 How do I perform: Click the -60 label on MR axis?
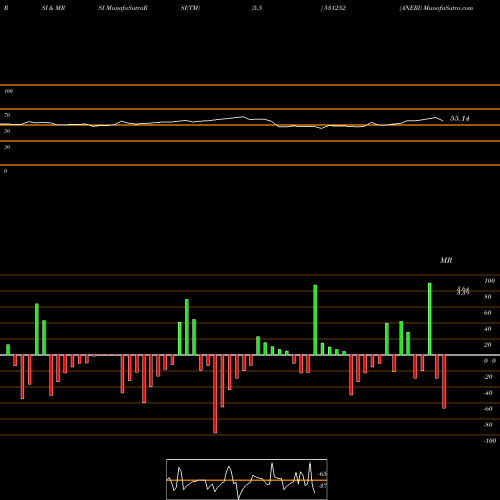(488, 409)
